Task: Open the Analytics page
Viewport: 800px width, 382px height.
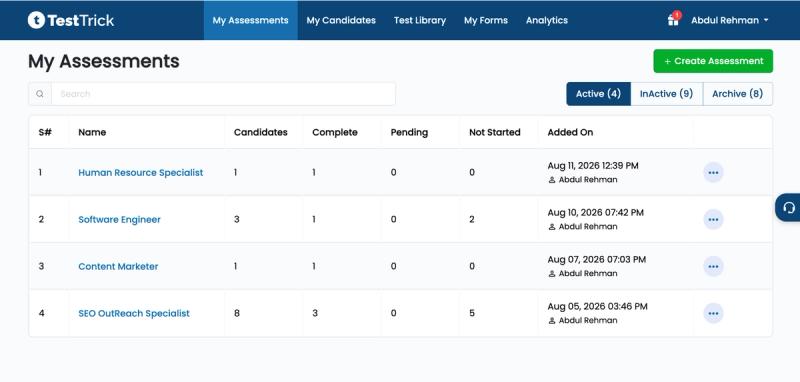Action: [x=547, y=20]
